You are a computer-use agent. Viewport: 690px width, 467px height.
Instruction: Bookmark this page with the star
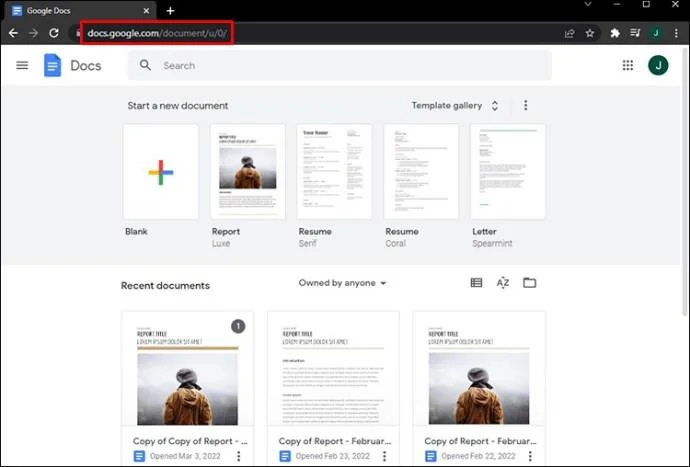coord(590,33)
